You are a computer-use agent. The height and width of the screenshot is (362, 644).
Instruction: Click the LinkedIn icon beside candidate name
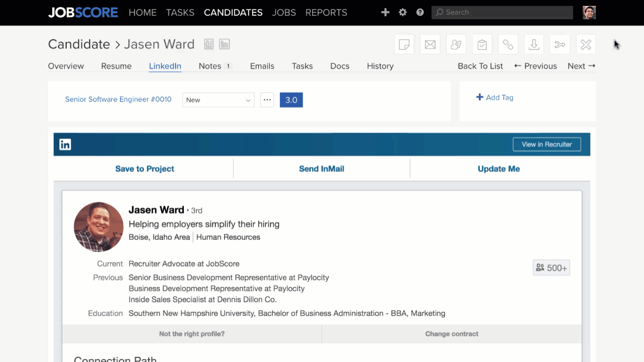click(224, 44)
